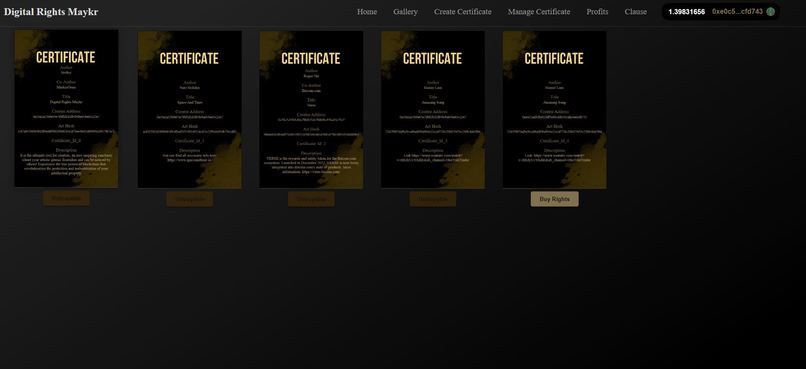Click Certificate_Id_1 label on second card
This screenshot has height=369, width=806.
click(x=190, y=141)
